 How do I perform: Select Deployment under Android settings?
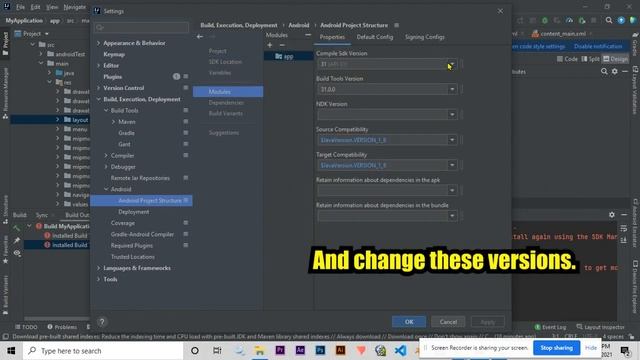click(x=133, y=212)
